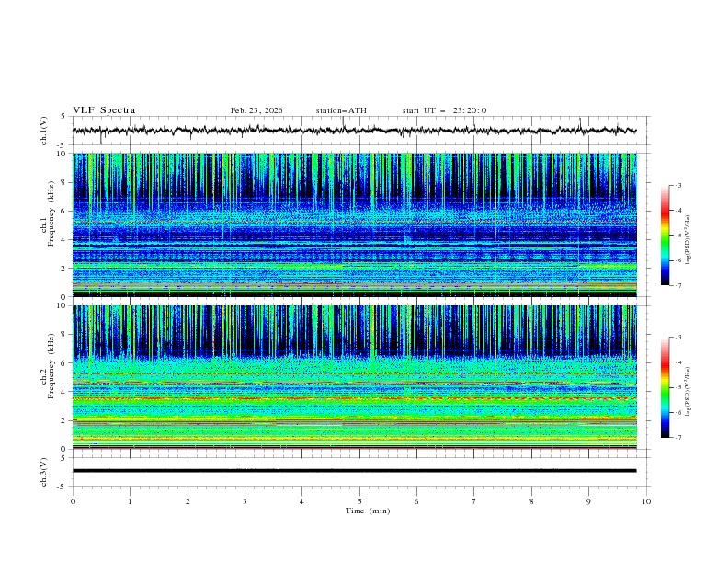Click the "station=ATH" header text
The height and width of the screenshot is (563, 728).
point(341,110)
